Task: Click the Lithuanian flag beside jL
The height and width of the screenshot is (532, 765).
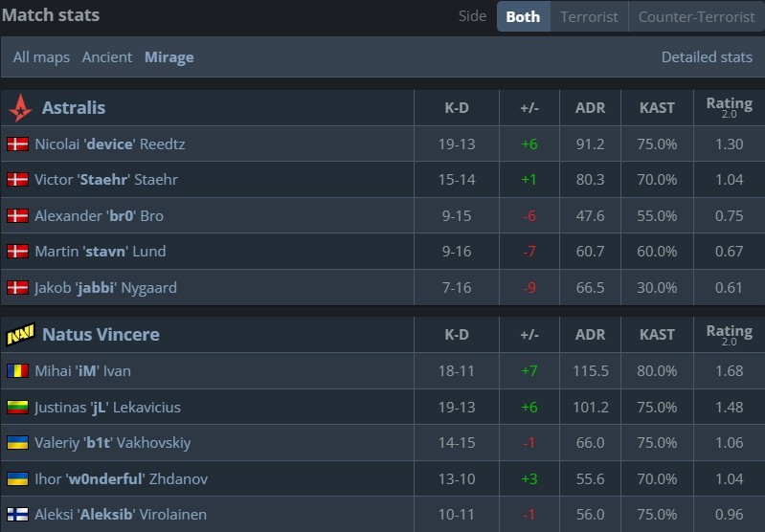Action: [17, 407]
